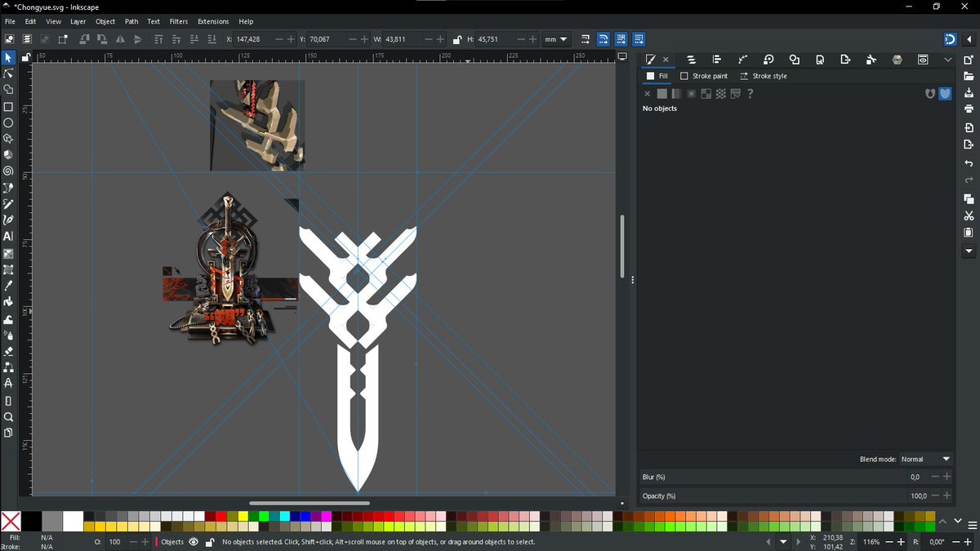The height and width of the screenshot is (551, 980).
Task: Toggle the guides lock at ruler corner
Action: click(x=26, y=57)
